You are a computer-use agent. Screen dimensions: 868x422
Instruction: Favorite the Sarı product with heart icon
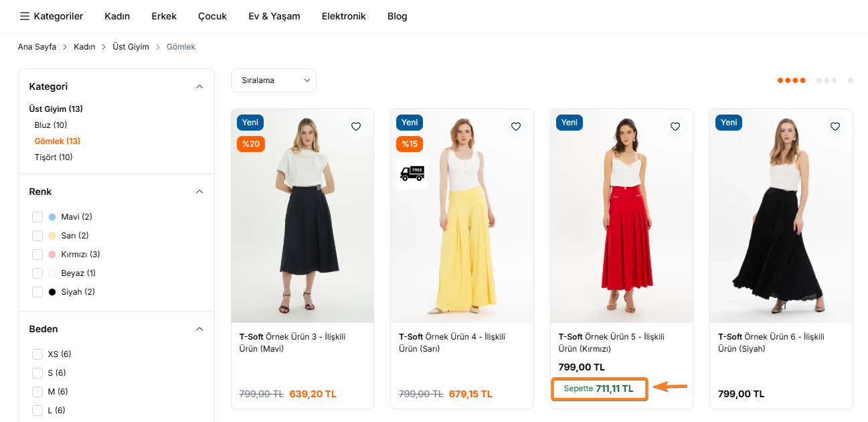tap(515, 127)
